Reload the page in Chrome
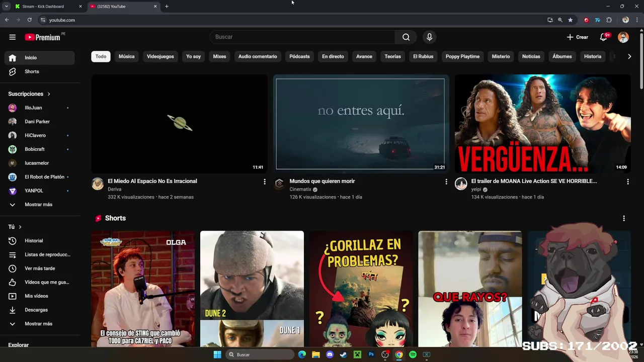 (30, 20)
